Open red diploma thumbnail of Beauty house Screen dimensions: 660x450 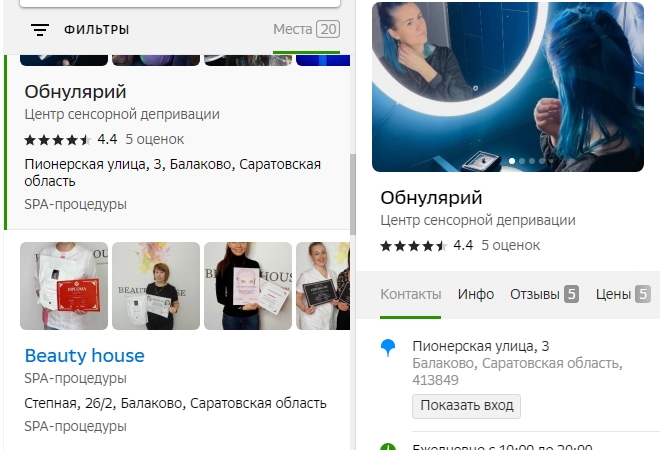(x=64, y=286)
